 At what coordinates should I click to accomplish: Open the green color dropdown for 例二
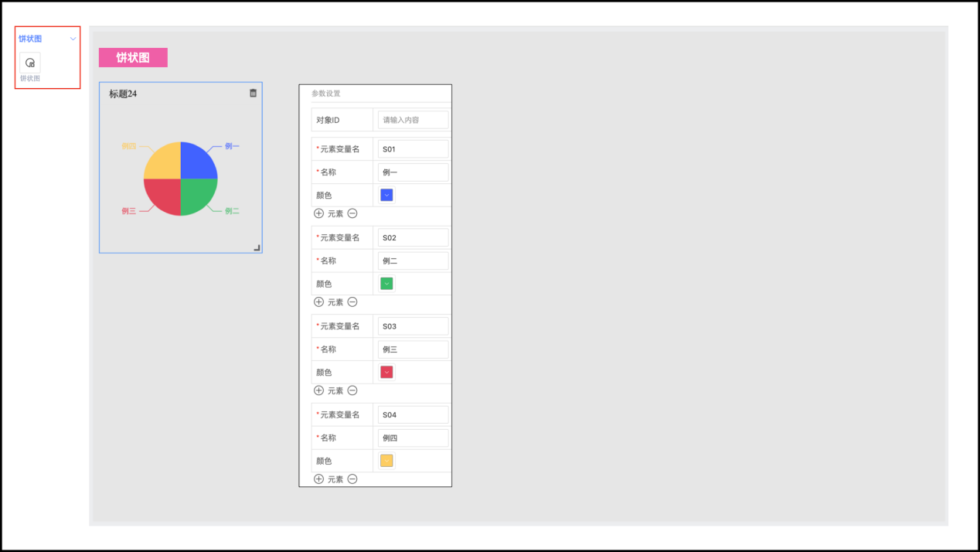click(386, 284)
